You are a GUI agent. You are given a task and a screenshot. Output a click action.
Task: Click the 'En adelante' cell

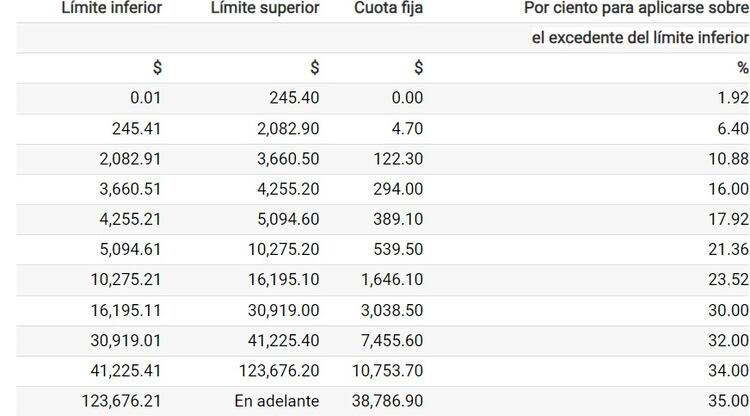coord(278,401)
